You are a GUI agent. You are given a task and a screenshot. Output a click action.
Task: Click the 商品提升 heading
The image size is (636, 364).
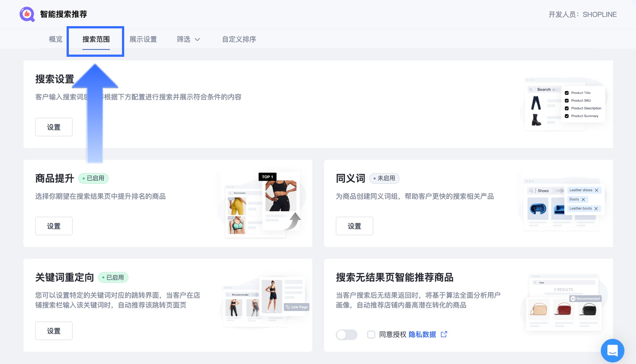click(x=55, y=179)
